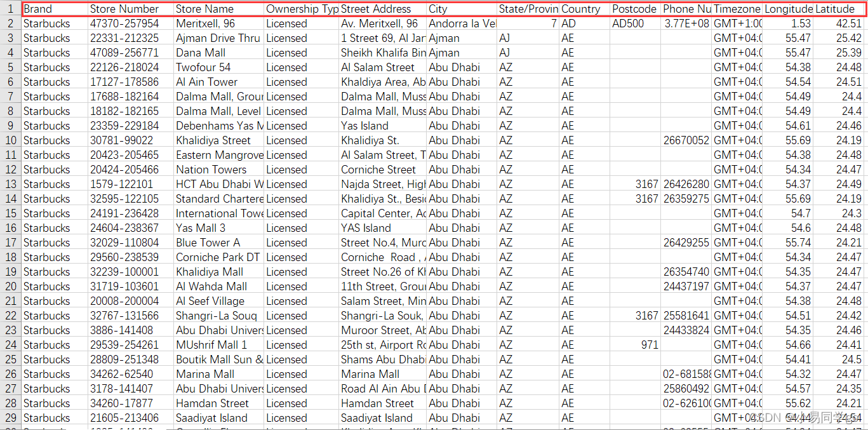This screenshot has width=868, height=430.
Task: Select row header 2
Action: pyautogui.click(x=11, y=24)
